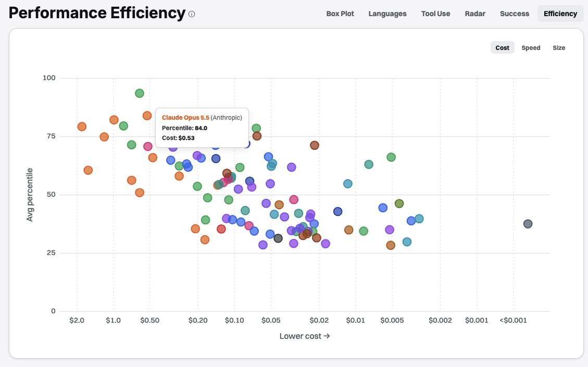Viewport: 588px width, 367px height.
Task: Click the brown point at 71 percentile near $0.02
Action: (314, 145)
